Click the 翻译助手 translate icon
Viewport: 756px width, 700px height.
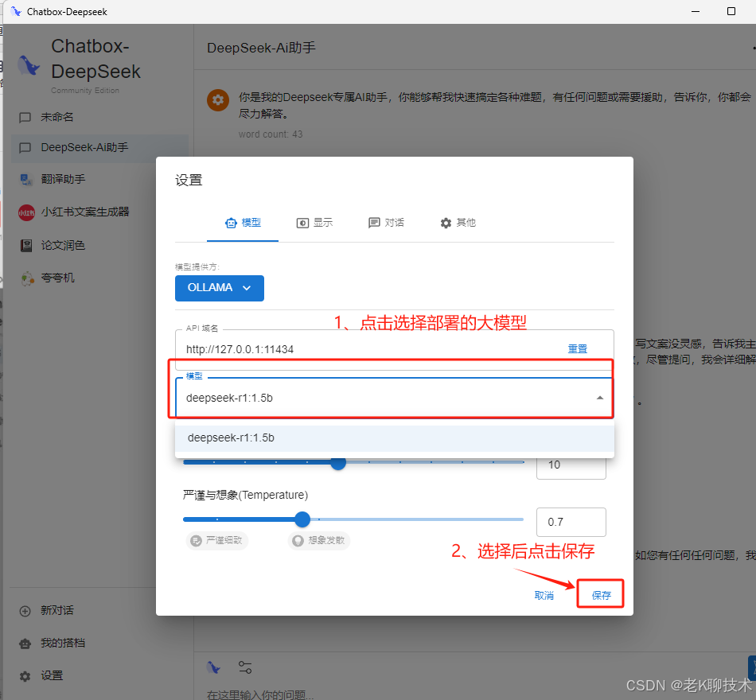click(26, 180)
